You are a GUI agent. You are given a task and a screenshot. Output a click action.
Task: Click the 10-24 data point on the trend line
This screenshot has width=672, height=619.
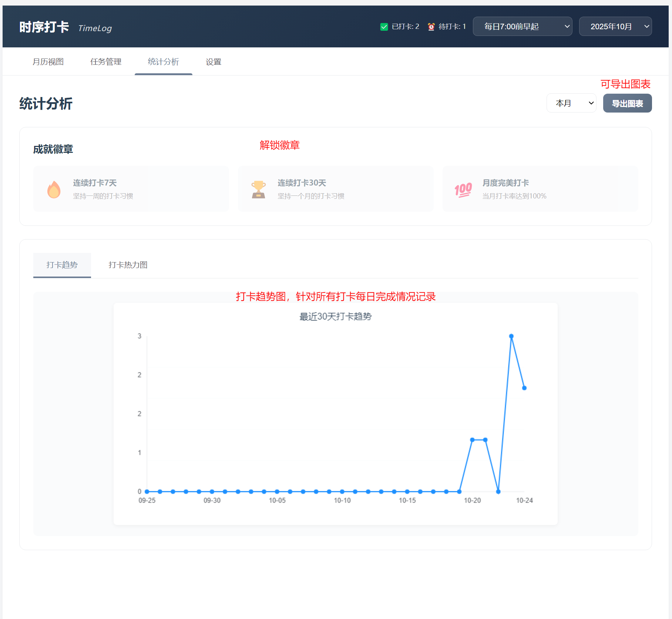tap(524, 388)
